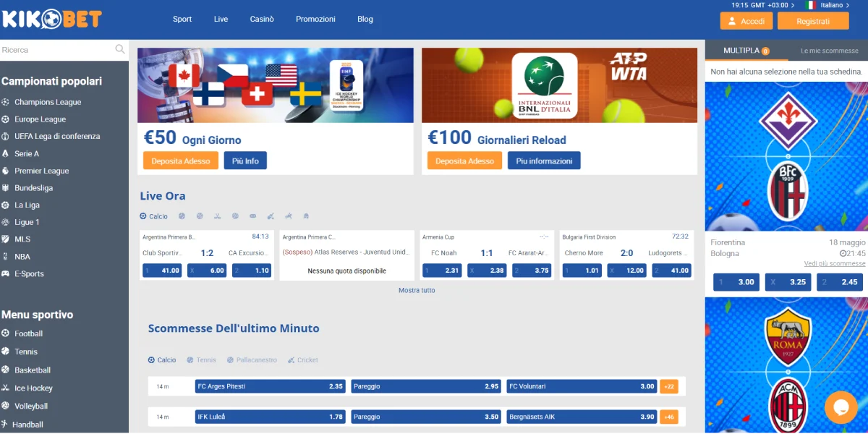Click the ice hockey sticks icon under Live Ora
The height and width of the screenshot is (434, 868).
click(x=217, y=216)
